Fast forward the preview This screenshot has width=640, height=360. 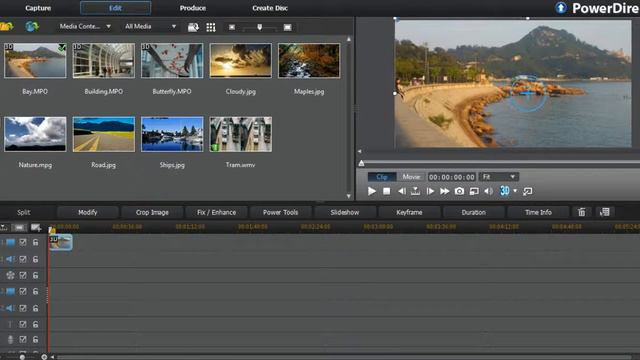point(444,191)
